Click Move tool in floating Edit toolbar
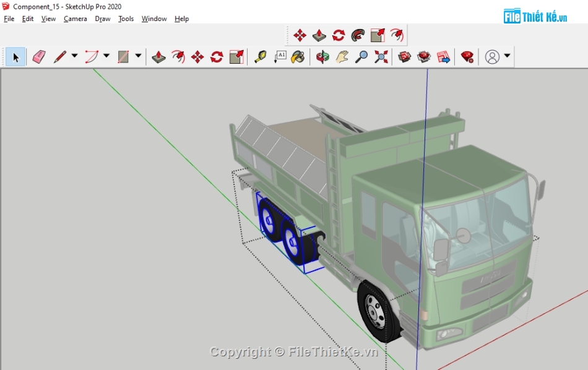This screenshot has width=588, height=370. click(300, 36)
